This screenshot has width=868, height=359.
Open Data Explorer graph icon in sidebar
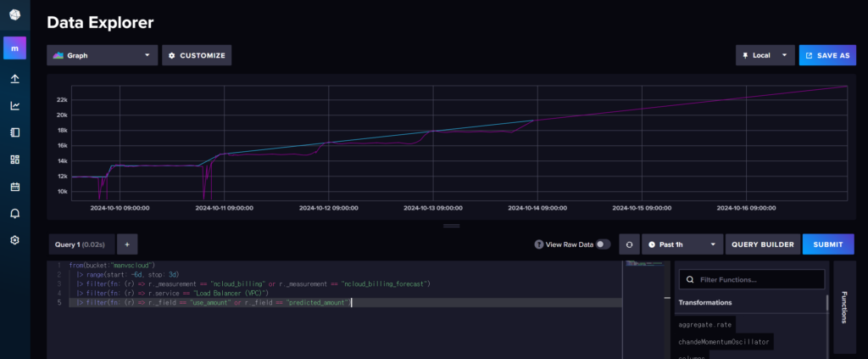14,106
